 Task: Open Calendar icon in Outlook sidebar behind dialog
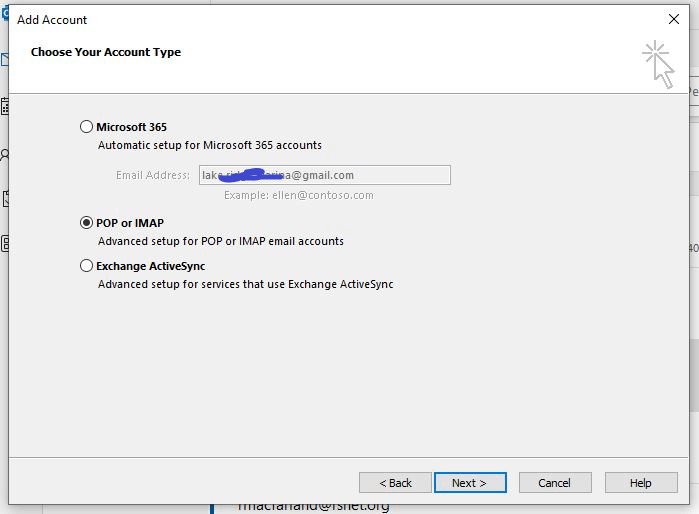click(4, 107)
